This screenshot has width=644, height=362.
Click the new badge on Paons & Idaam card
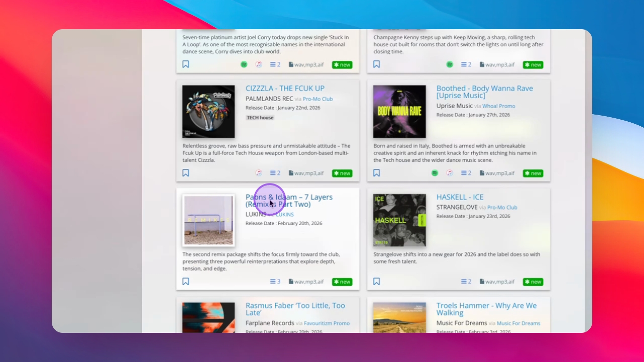[342, 282]
